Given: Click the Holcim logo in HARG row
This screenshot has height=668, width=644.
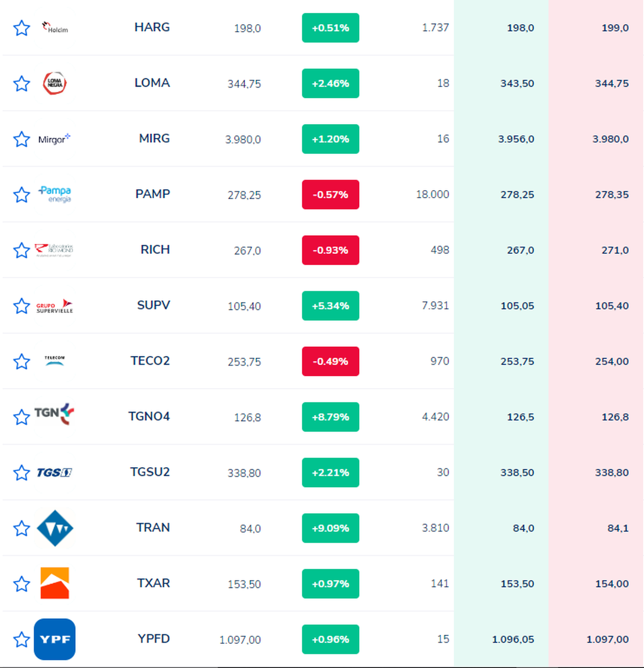Looking at the screenshot, I should tap(55, 28).
